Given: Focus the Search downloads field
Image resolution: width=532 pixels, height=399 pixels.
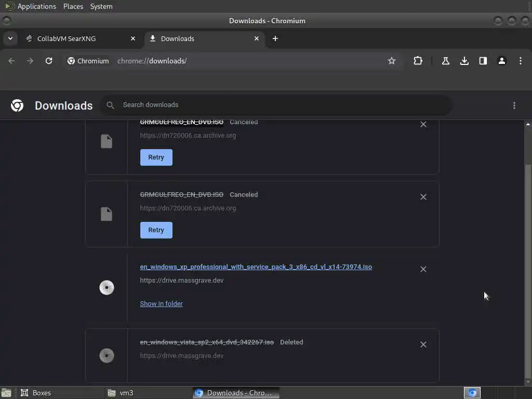Looking at the screenshot, I should coord(276,105).
